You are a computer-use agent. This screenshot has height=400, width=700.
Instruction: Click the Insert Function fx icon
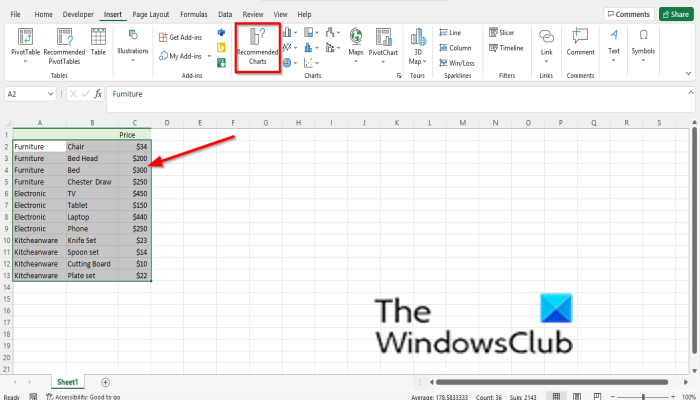[x=98, y=94]
